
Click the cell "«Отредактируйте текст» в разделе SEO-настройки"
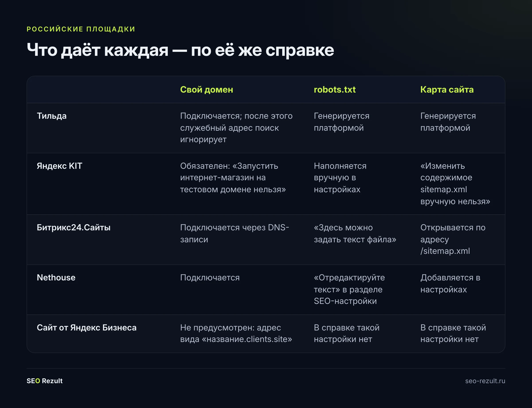tap(349, 289)
